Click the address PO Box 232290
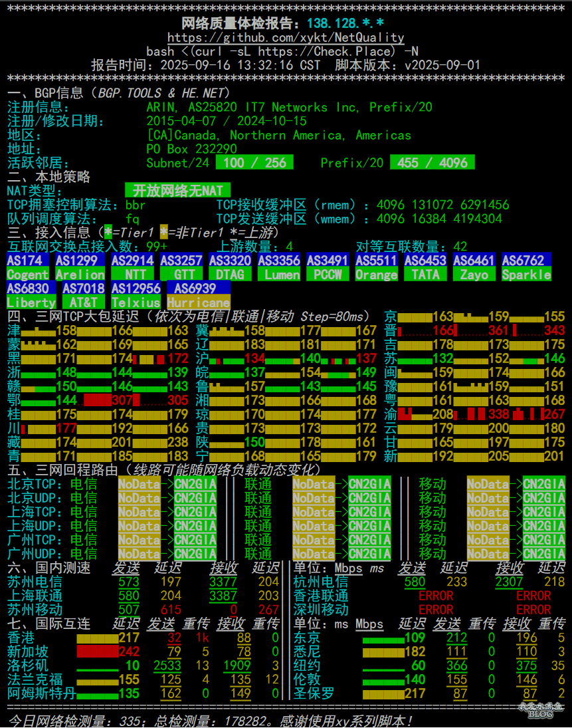Image resolution: width=572 pixels, height=728 pixels. tap(191, 149)
